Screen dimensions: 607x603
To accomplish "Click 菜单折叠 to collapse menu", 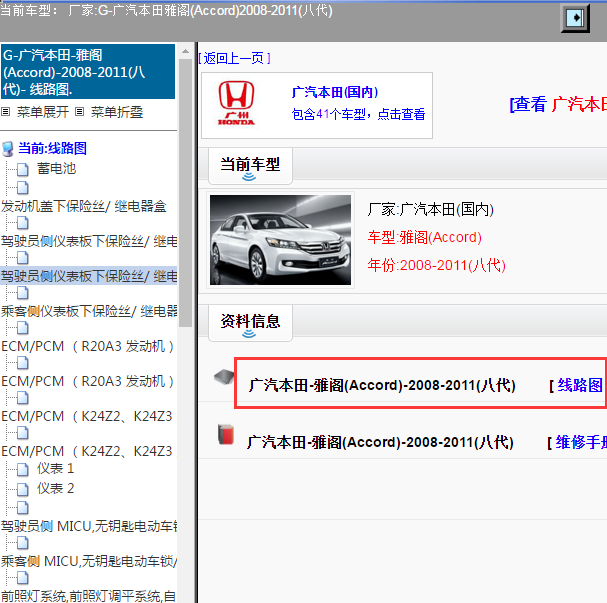I will click(x=117, y=112).
